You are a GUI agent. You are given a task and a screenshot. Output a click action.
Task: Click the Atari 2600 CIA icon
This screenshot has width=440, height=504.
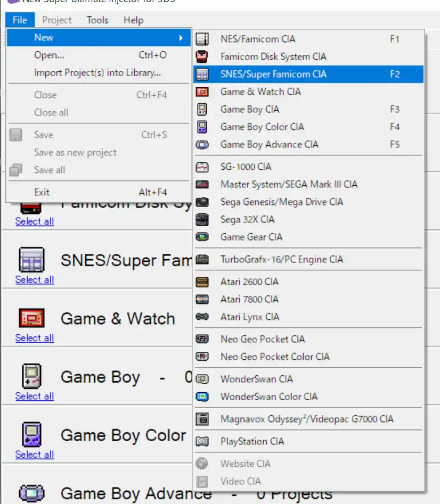point(202,282)
